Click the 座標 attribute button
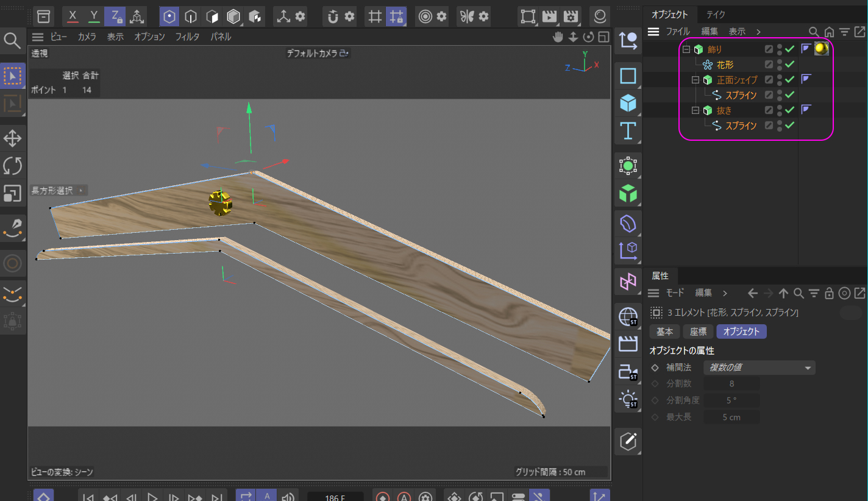The image size is (868, 501). click(698, 332)
